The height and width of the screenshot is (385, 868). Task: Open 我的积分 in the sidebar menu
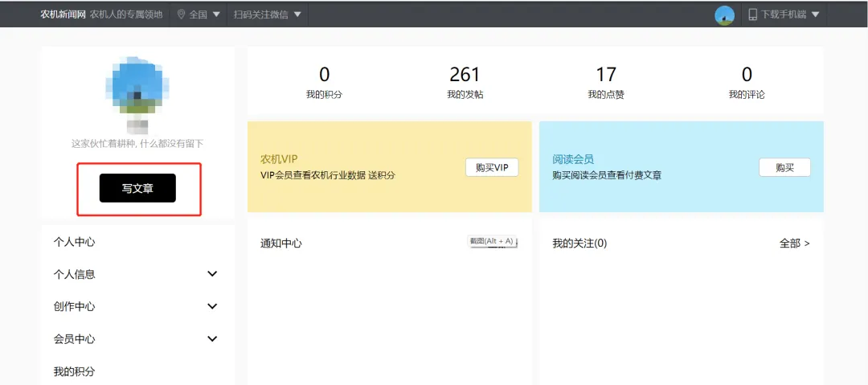[x=74, y=371]
